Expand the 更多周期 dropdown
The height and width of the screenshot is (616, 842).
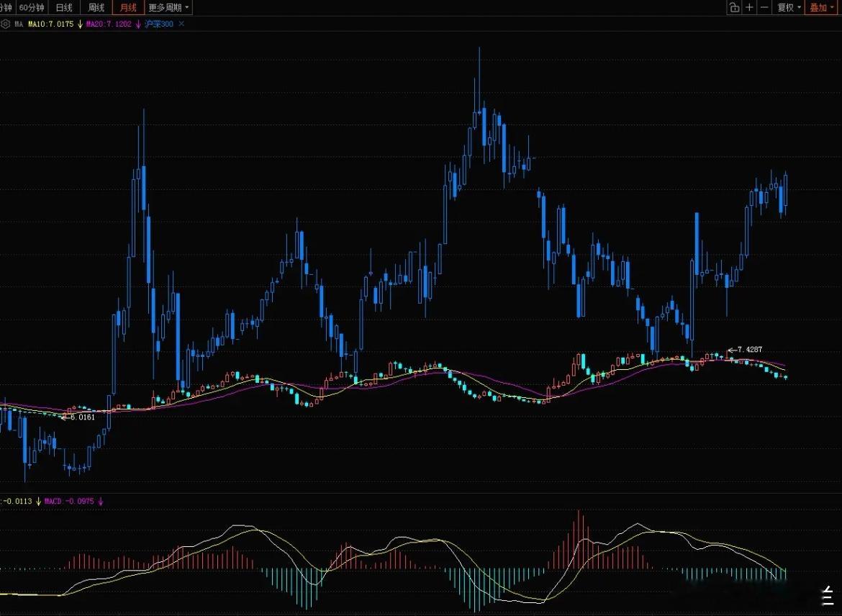[168, 7]
